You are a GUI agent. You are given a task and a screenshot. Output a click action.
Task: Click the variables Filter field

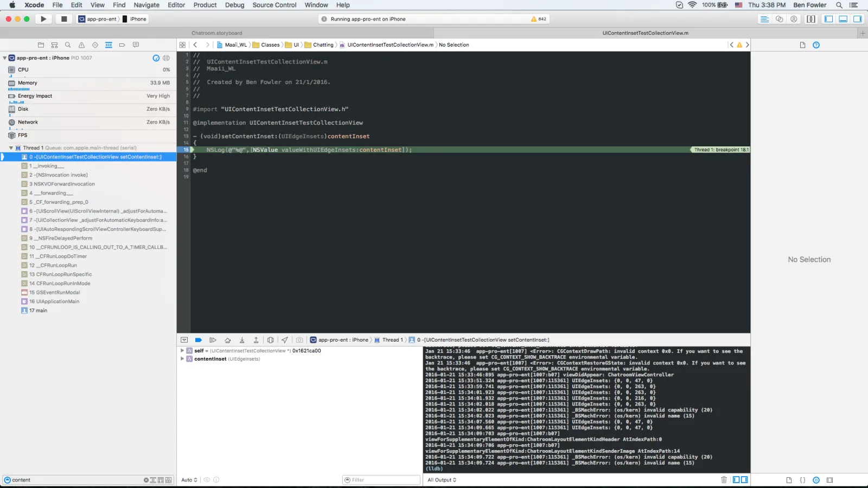pos(381,480)
